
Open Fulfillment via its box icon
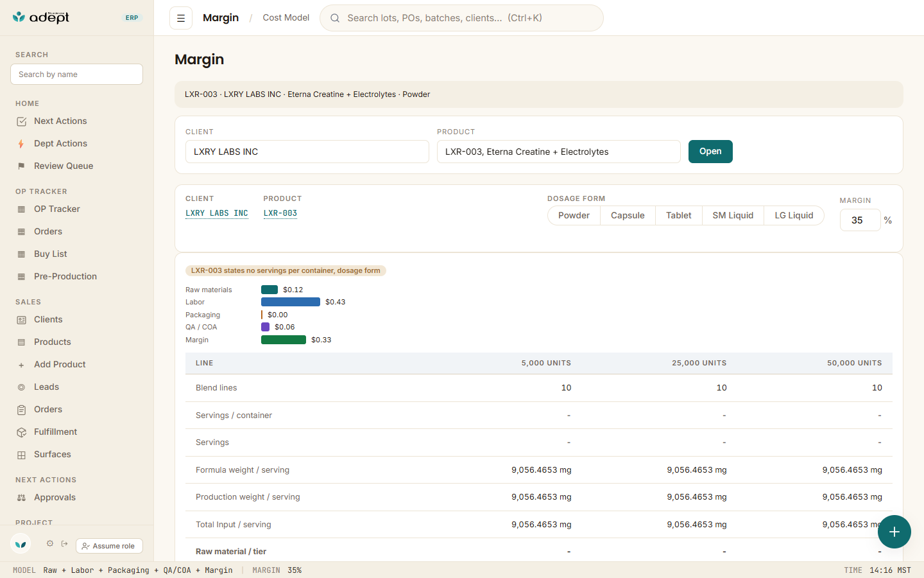click(21, 432)
